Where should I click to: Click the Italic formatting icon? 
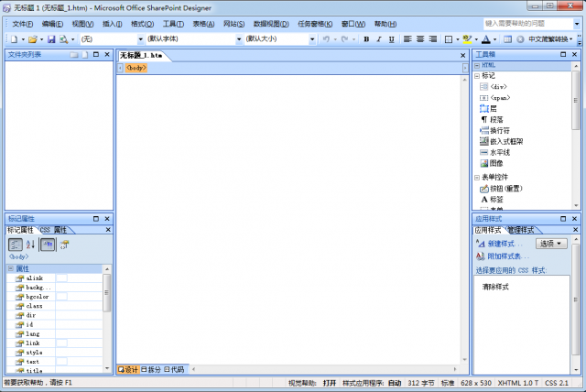click(379, 39)
